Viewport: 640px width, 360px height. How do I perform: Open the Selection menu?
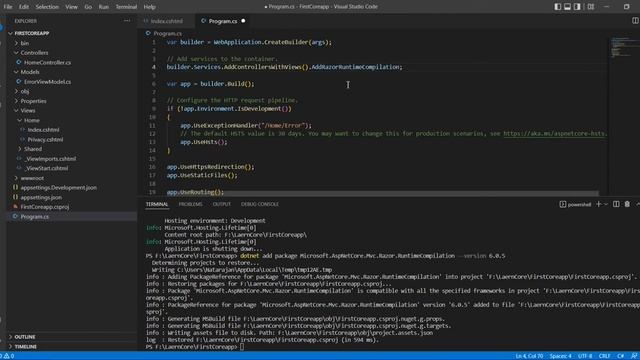pos(47,7)
